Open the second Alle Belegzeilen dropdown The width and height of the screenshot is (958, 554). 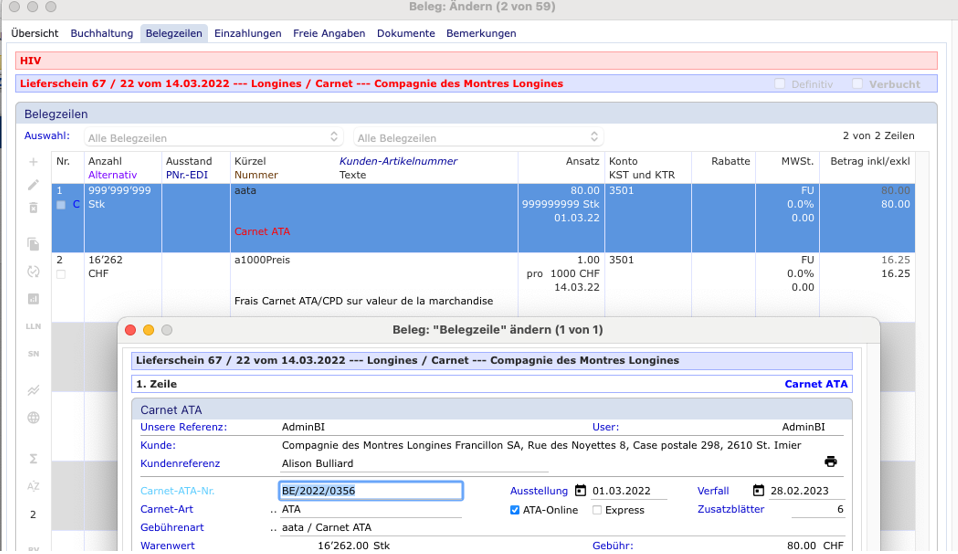[478, 138]
